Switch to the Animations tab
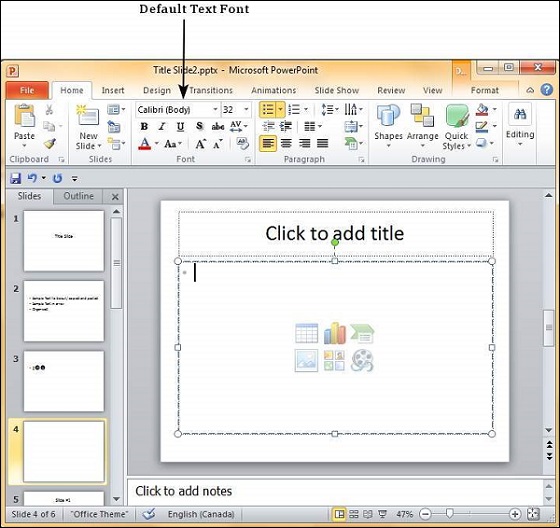The width and height of the screenshot is (560, 528). (274, 90)
